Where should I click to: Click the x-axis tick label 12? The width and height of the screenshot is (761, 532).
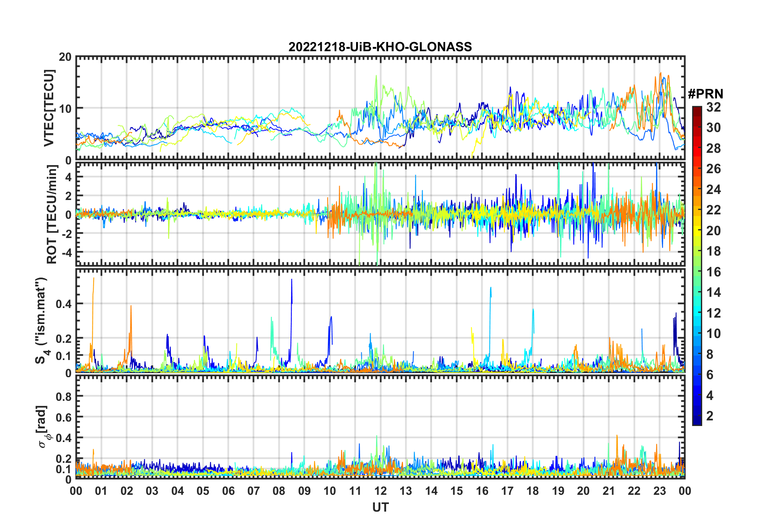coord(380,491)
